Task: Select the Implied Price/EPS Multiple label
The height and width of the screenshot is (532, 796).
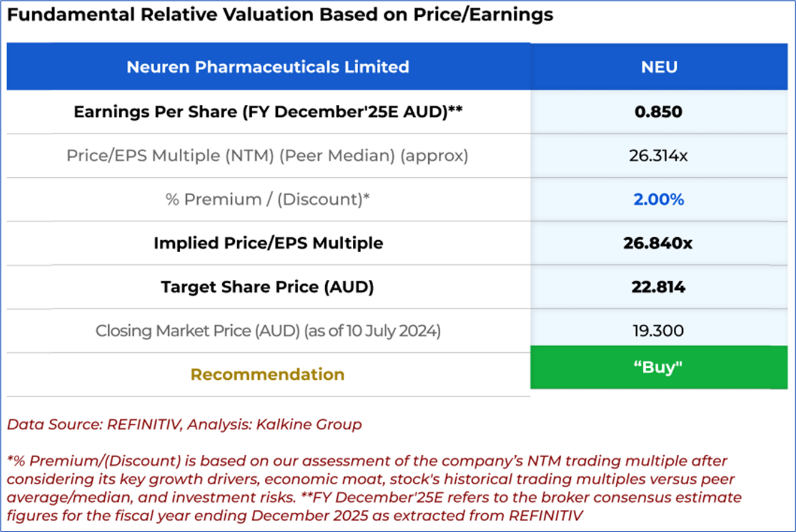Action: pos(268,243)
